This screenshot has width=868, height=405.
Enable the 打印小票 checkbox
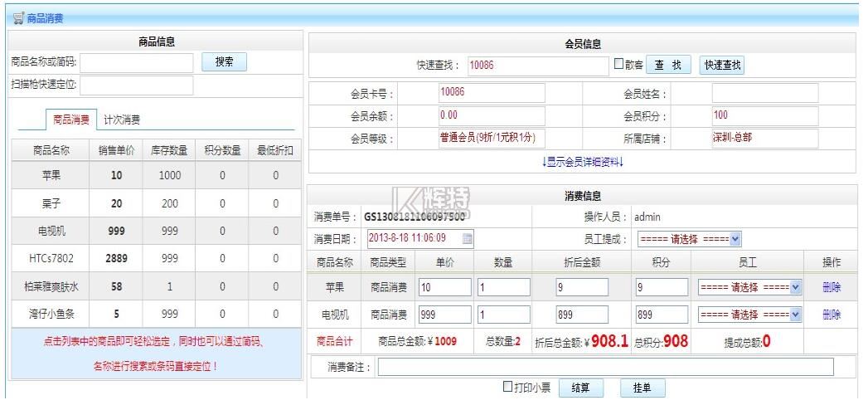(x=508, y=387)
